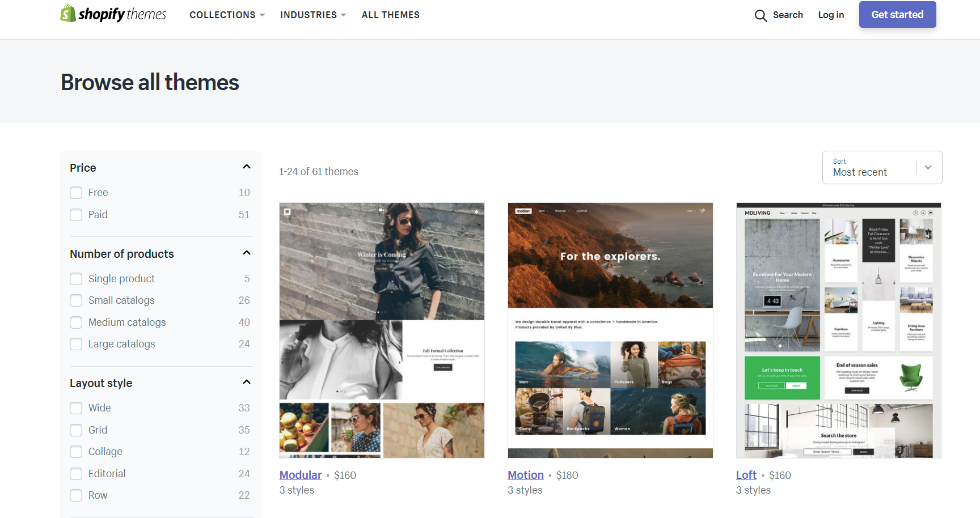Click the Log in link
This screenshot has height=518, width=980.
pyautogui.click(x=830, y=15)
